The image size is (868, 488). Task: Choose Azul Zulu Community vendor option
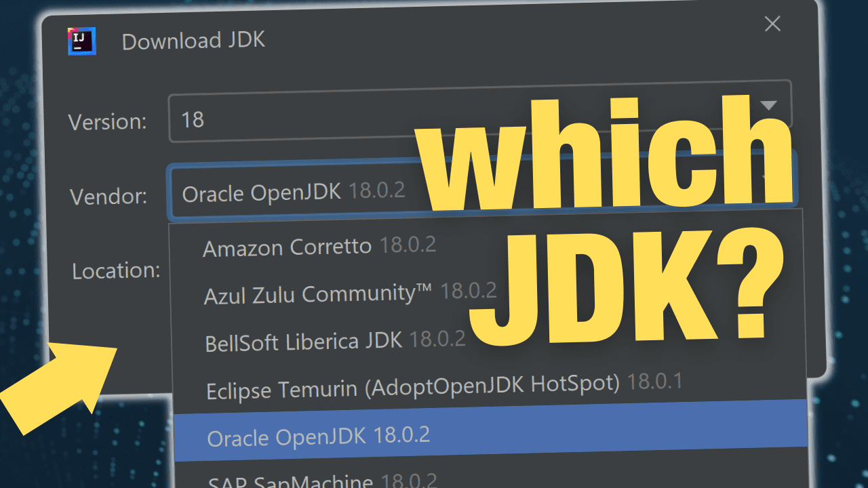coord(317,294)
